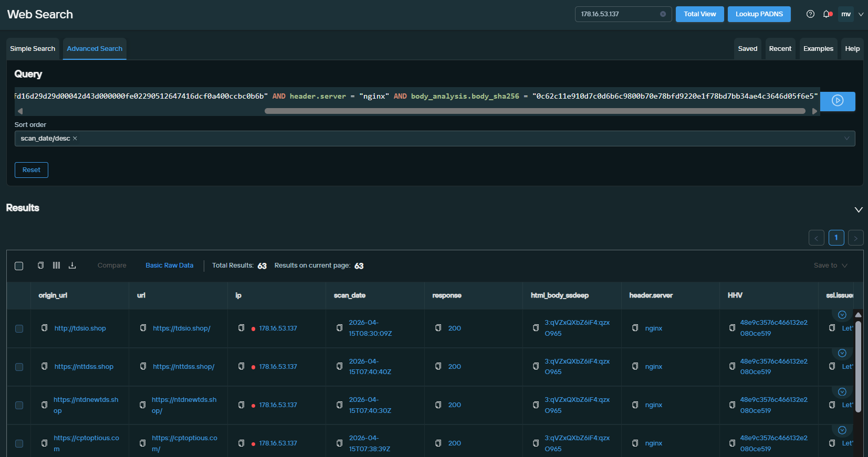Open the Help tab
The height and width of the screenshot is (457, 868).
pos(852,49)
